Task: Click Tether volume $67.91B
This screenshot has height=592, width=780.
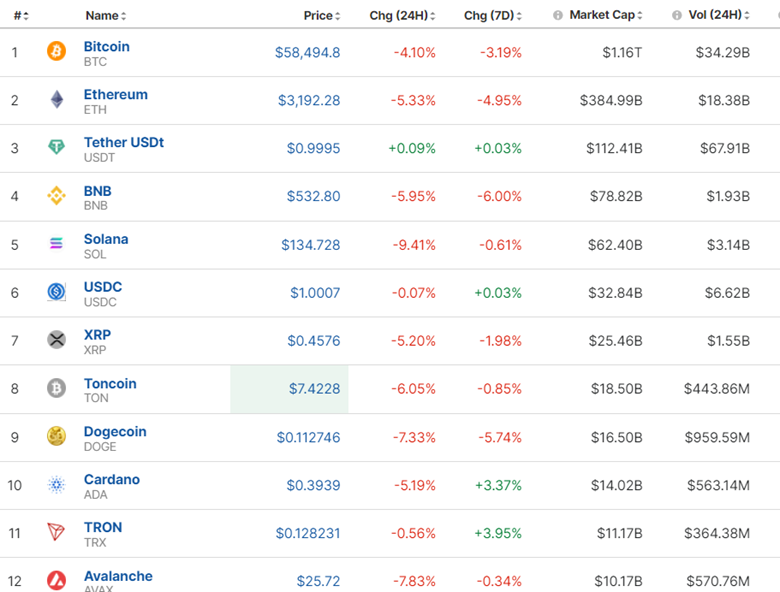Action: tap(725, 148)
